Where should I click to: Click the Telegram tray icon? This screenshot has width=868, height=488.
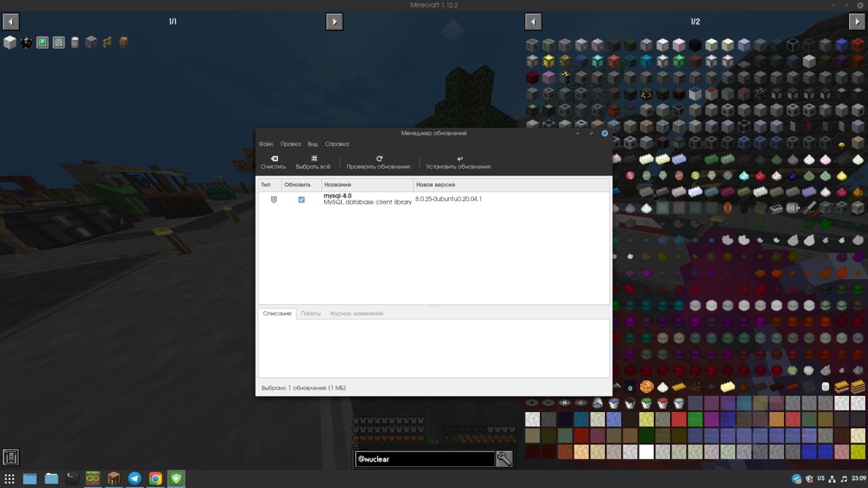pyautogui.click(x=797, y=479)
